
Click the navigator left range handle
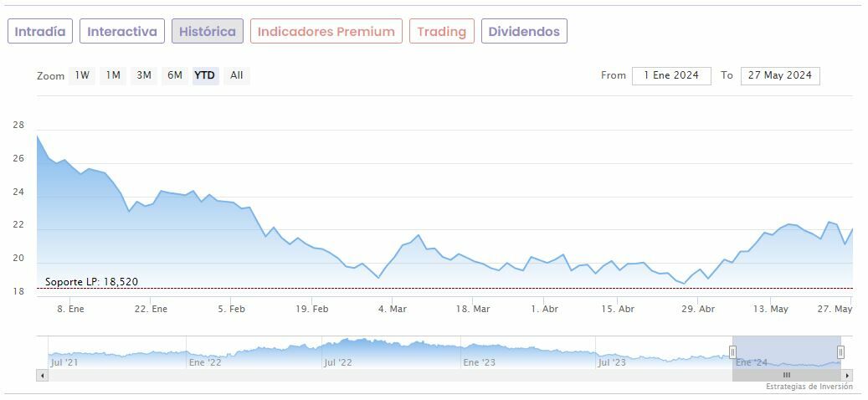[x=732, y=352]
